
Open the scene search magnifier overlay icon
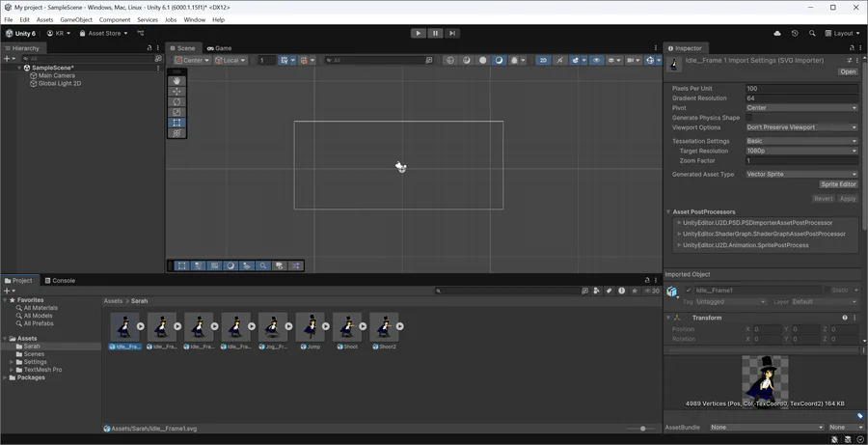pos(263,266)
